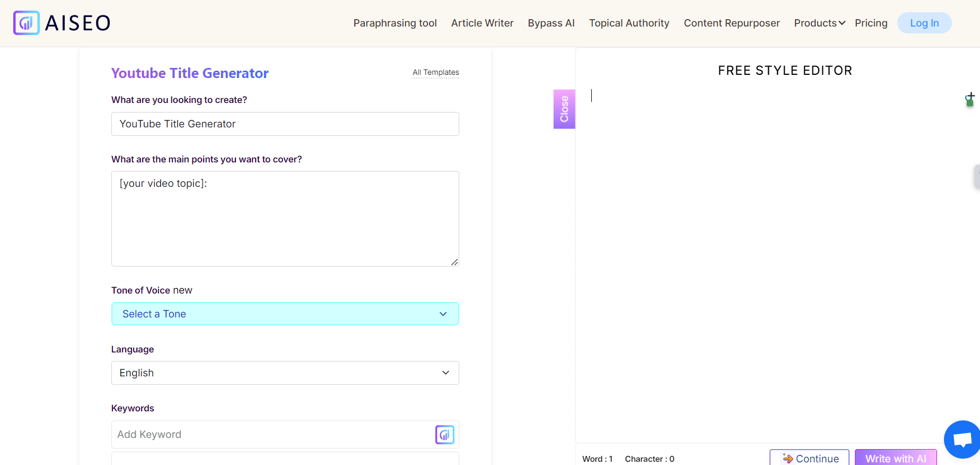Image resolution: width=980 pixels, height=465 pixels.
Task: Click the Write with AI button
Action: click(x=895, y=458)
